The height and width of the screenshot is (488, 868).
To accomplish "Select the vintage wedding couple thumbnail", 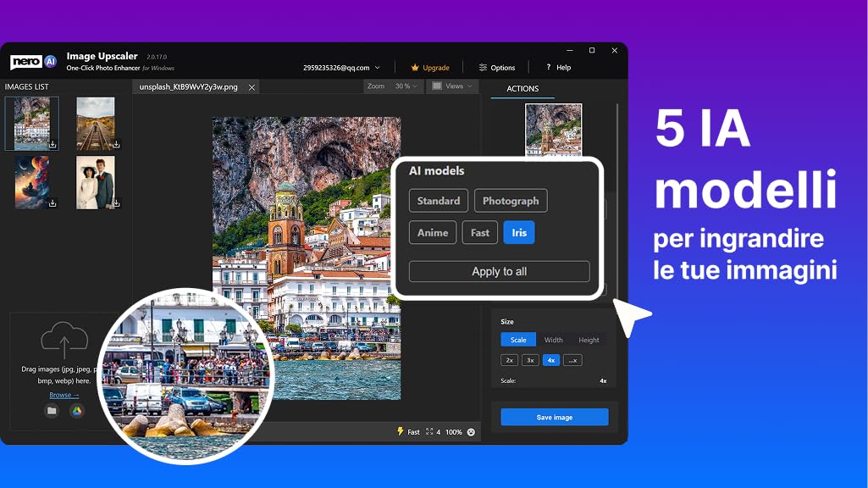I will click(95, 182).
